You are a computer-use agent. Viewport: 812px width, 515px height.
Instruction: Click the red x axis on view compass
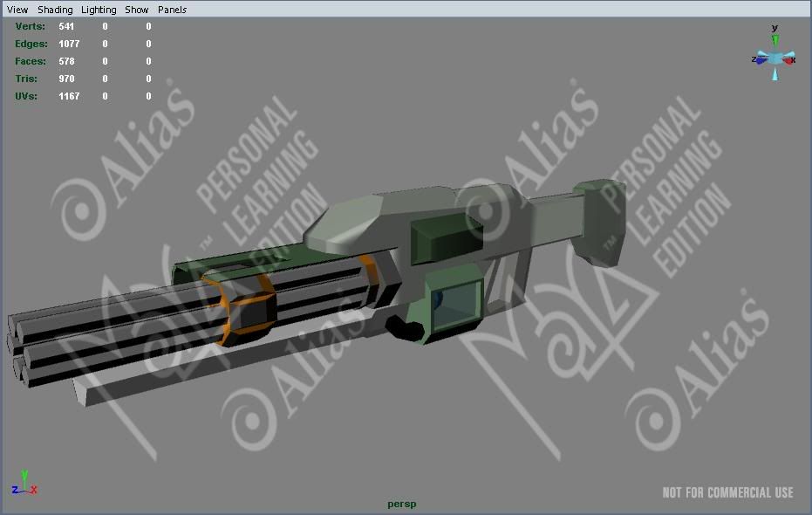[790, 59]
